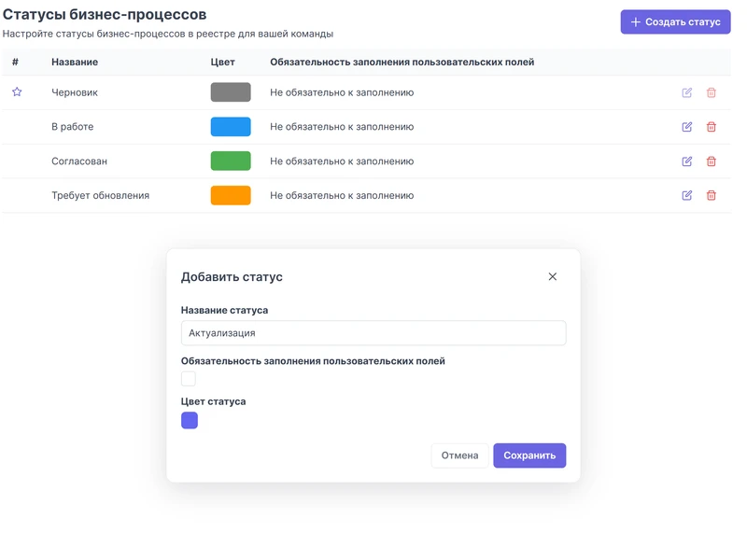747x560 pixels.
Task: Click the Обязательность заполнения пользовательских полей column header
Action: (x=402, y=62)
